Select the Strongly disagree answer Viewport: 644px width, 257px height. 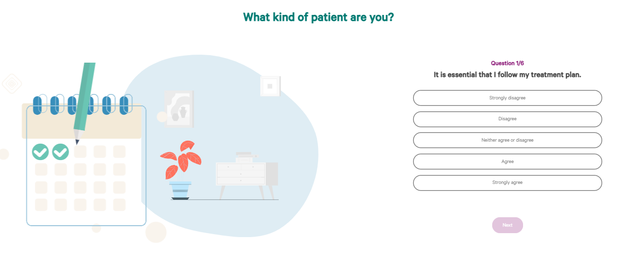pyautogui.click(x=507, y=98)
